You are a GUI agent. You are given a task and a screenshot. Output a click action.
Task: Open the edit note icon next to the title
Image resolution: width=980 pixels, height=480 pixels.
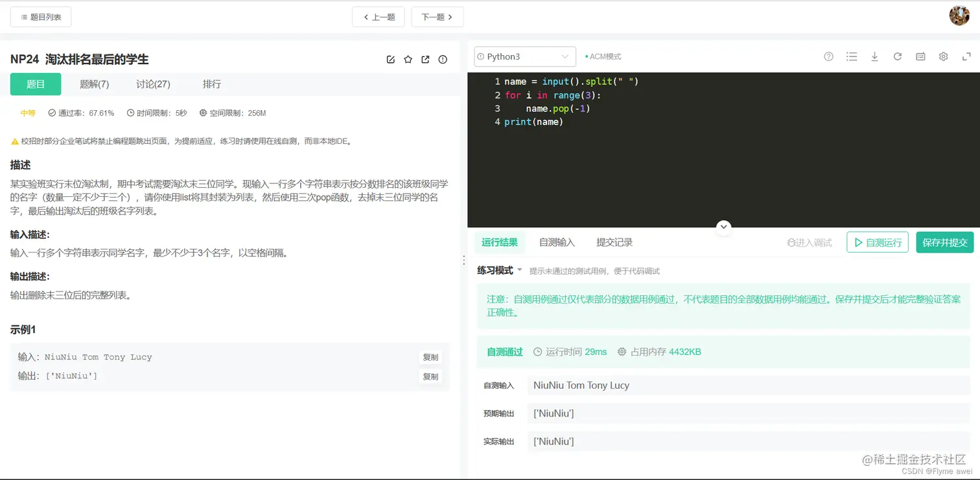tap(390, 59)
